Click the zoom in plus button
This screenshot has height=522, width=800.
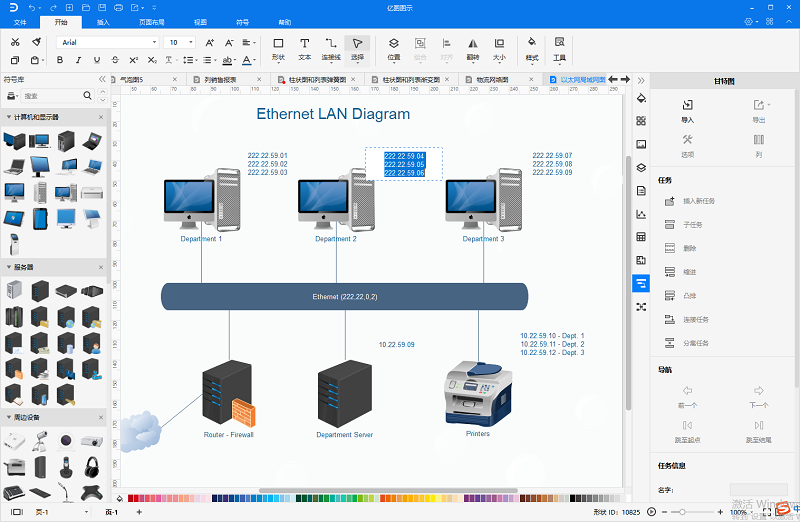[x=720, y=512]
